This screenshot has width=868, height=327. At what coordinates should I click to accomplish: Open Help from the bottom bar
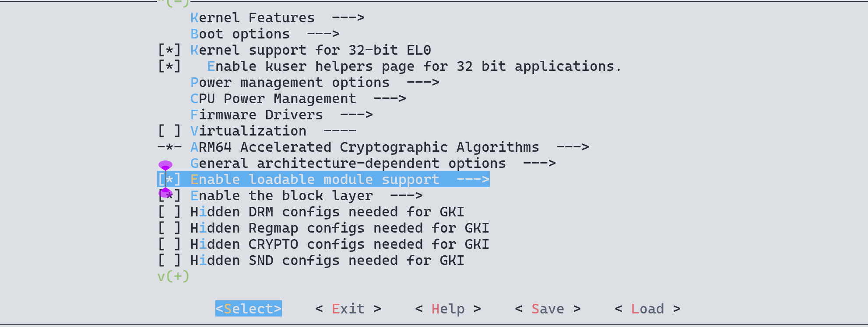[448, 309]
